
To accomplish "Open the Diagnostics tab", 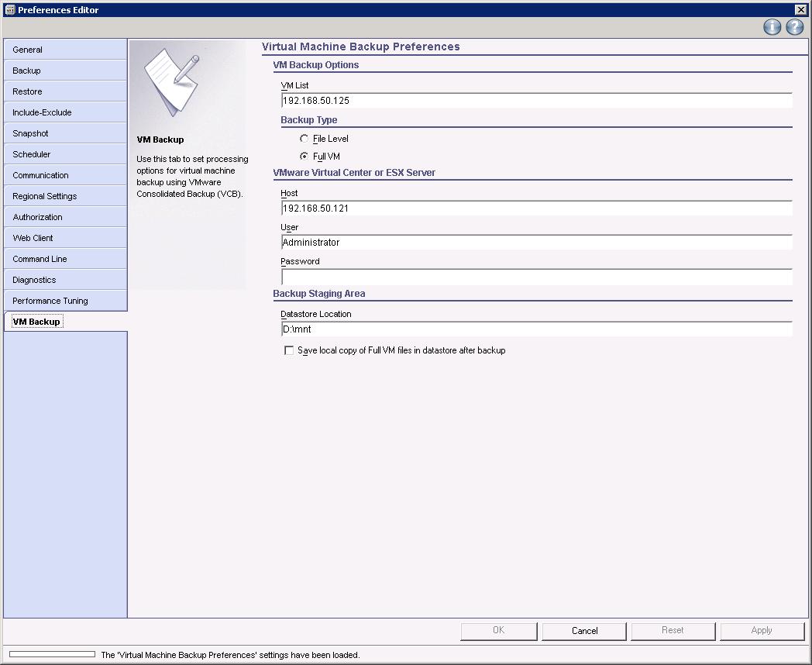I will click(x=65, y=280).
